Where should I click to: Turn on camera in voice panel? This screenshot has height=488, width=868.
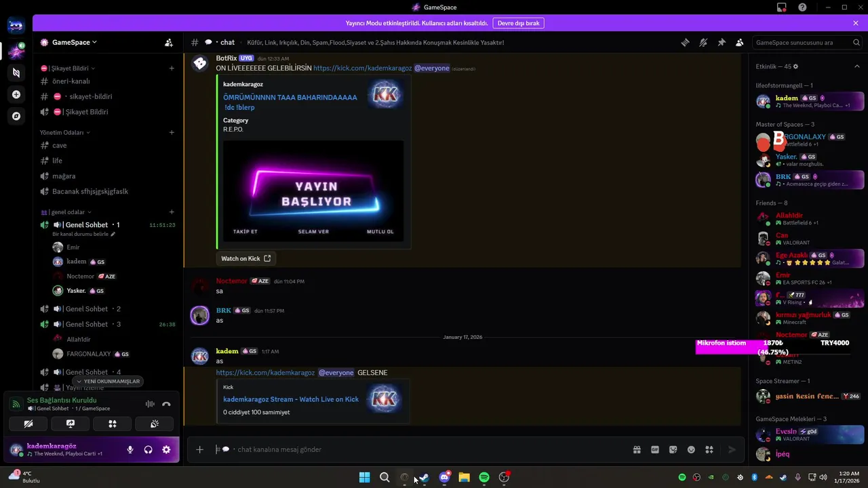click(x=28, y=424)
